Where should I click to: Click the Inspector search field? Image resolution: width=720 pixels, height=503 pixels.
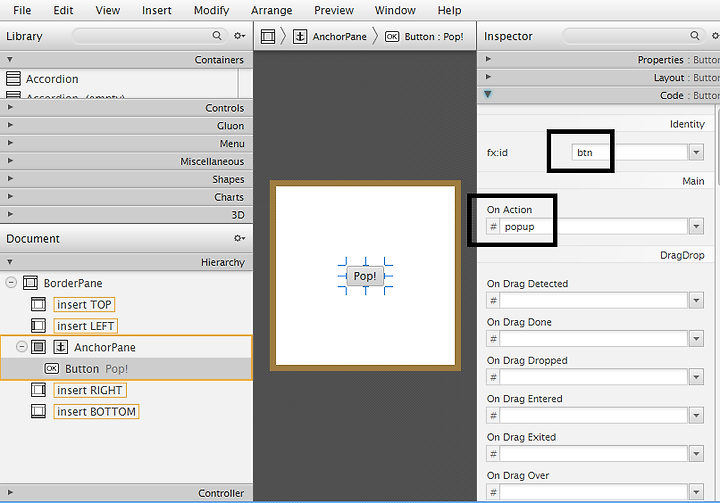tap(634, 36)
